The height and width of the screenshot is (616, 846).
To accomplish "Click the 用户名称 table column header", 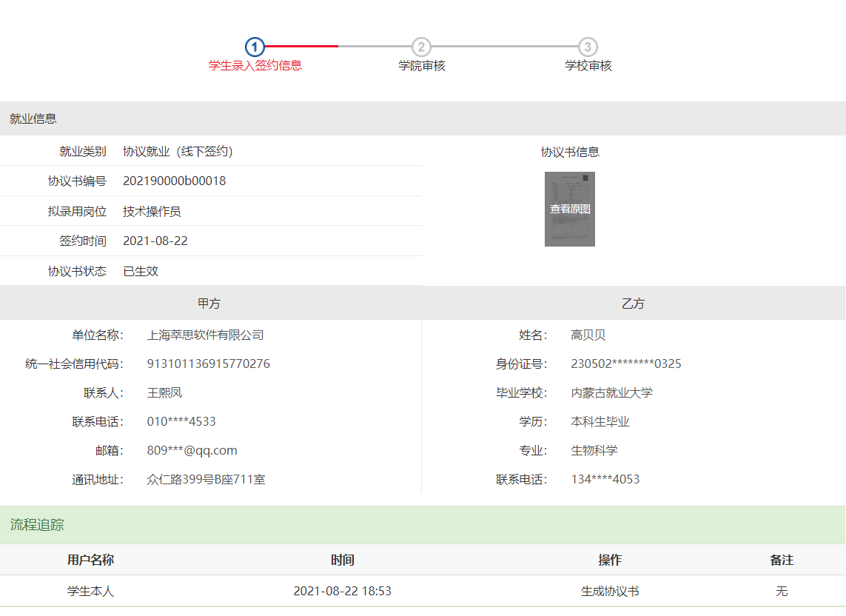I will [x=90, y=560].
